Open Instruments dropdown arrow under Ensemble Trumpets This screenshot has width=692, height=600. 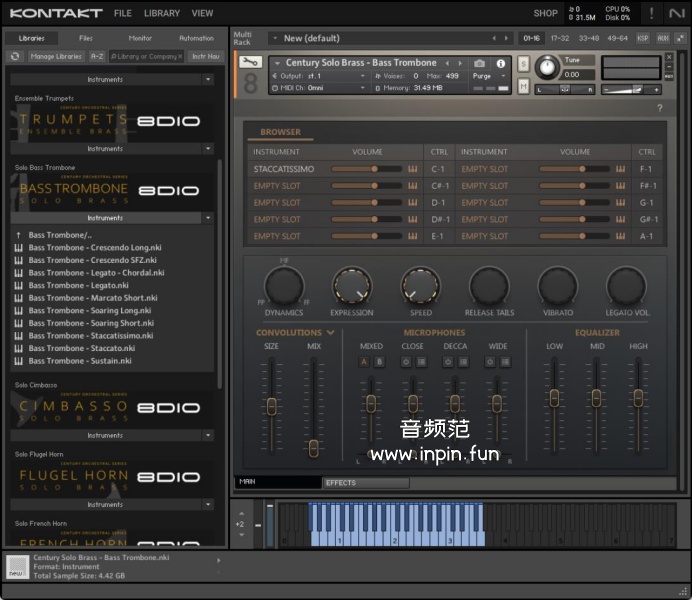coord(208,148)
